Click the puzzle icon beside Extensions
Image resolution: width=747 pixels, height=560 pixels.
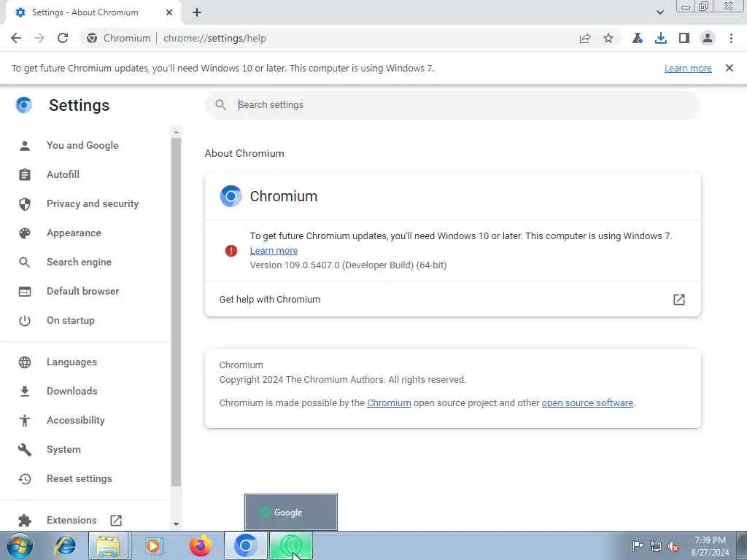[x=25, y=521]
